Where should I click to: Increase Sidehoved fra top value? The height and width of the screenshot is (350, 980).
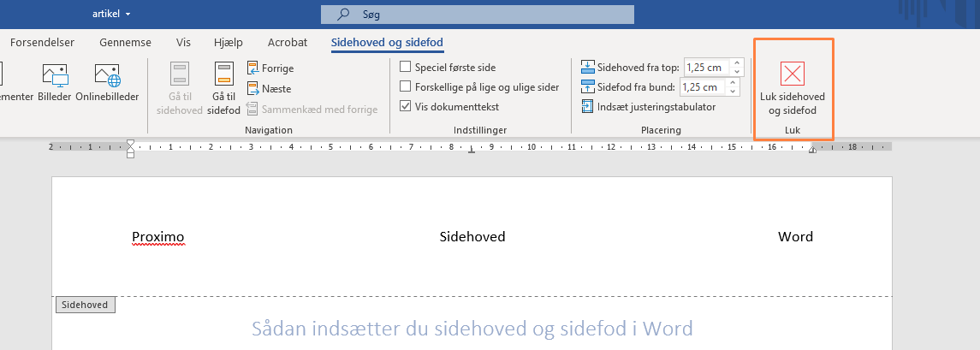click(739, 63)
